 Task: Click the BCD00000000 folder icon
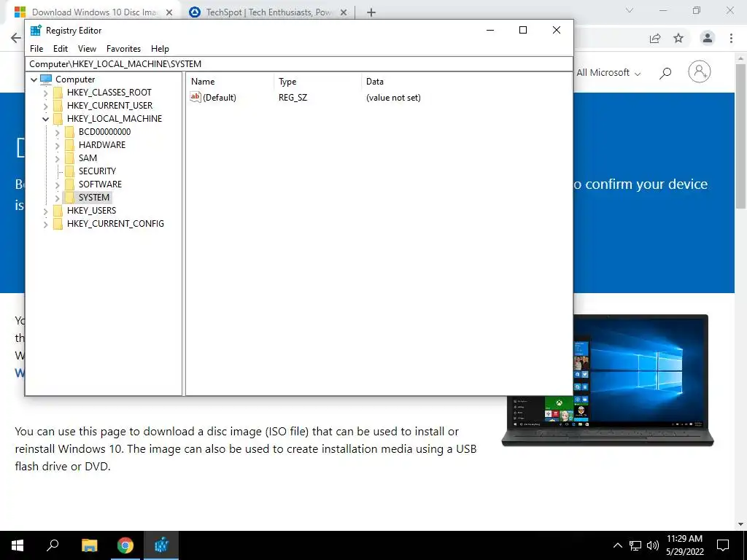[x=69, y=131]
